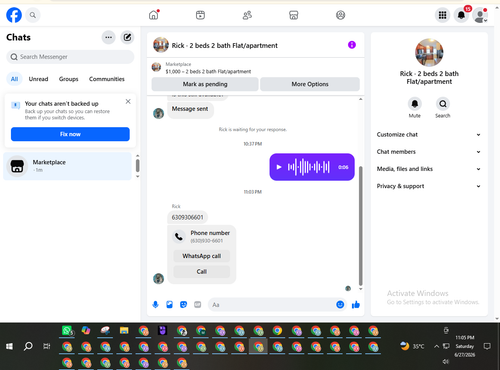Record a voice clip with microphone
500x370 pixels.
pos(155,305)
